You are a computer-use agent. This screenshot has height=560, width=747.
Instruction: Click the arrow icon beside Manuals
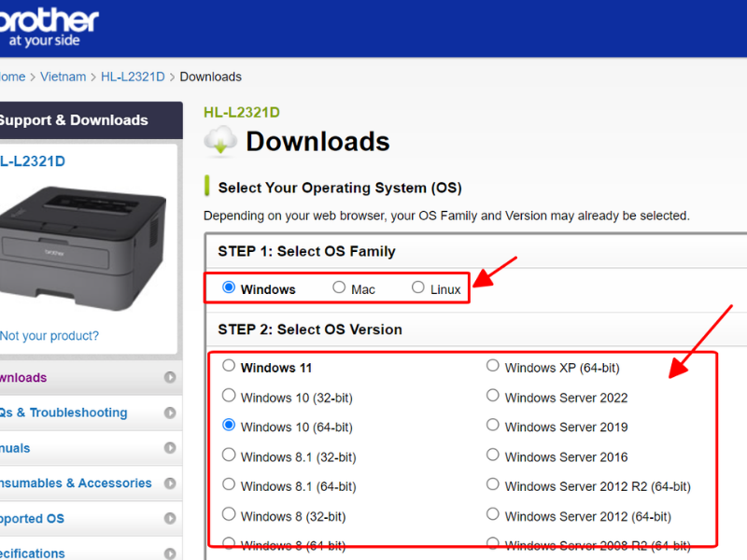point(170,448)
